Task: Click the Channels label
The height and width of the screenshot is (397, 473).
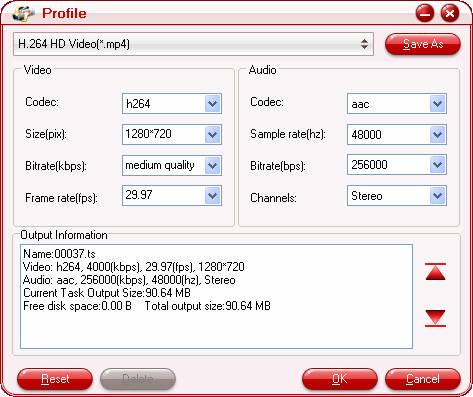Action: [x=273, y=198]
